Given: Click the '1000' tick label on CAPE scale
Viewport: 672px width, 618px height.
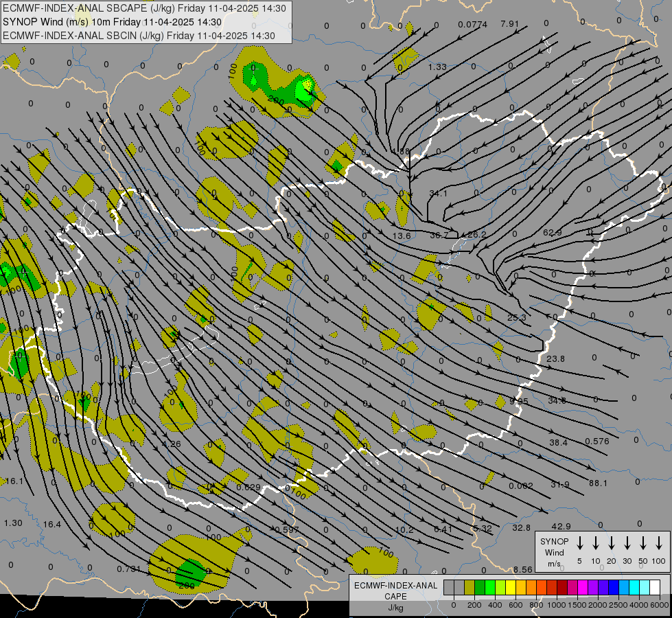Looking at the screenshot, I should point(556,605).
